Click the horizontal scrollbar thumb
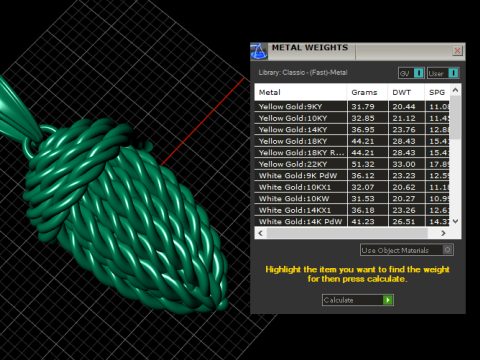Viewport: 480px width, 360px height. coord(347,233)
